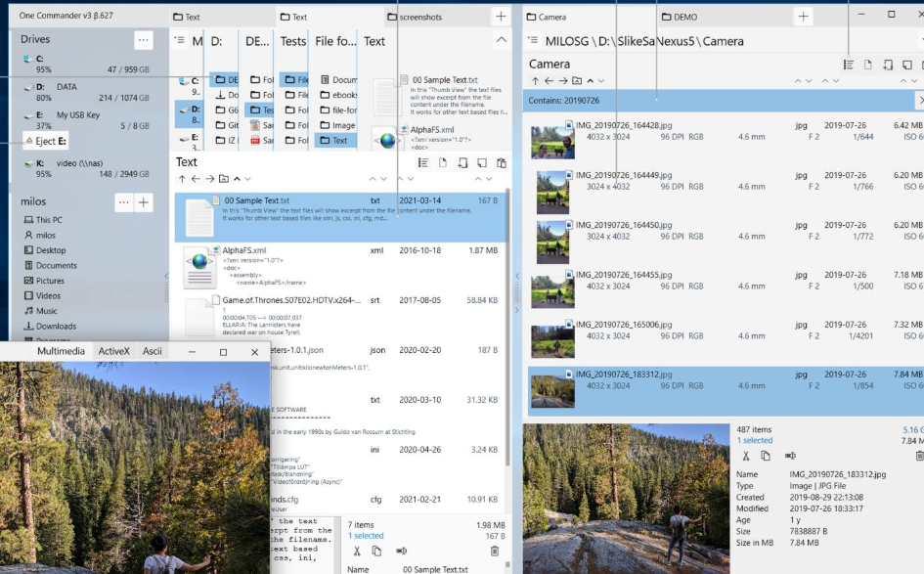Cut the selected file in the Text pane
This screenshot has width=924, height=574.
pyautogui.click(x=357, y=551)
